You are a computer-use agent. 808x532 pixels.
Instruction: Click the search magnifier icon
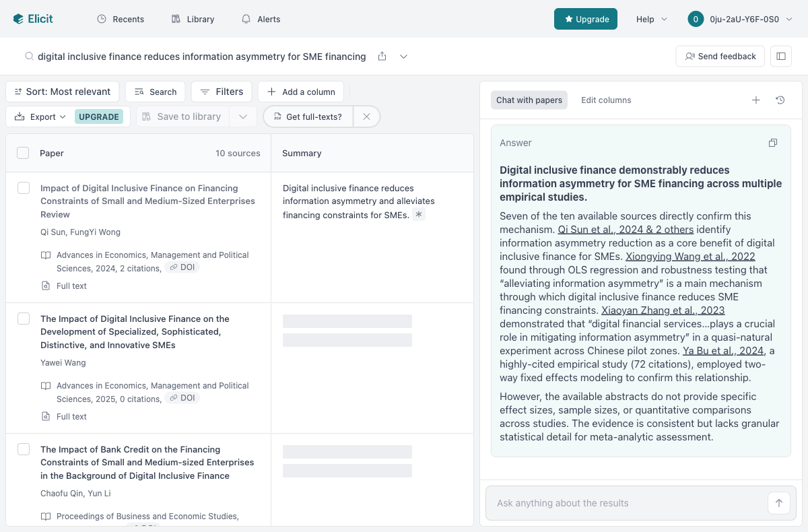click(29, 57)
